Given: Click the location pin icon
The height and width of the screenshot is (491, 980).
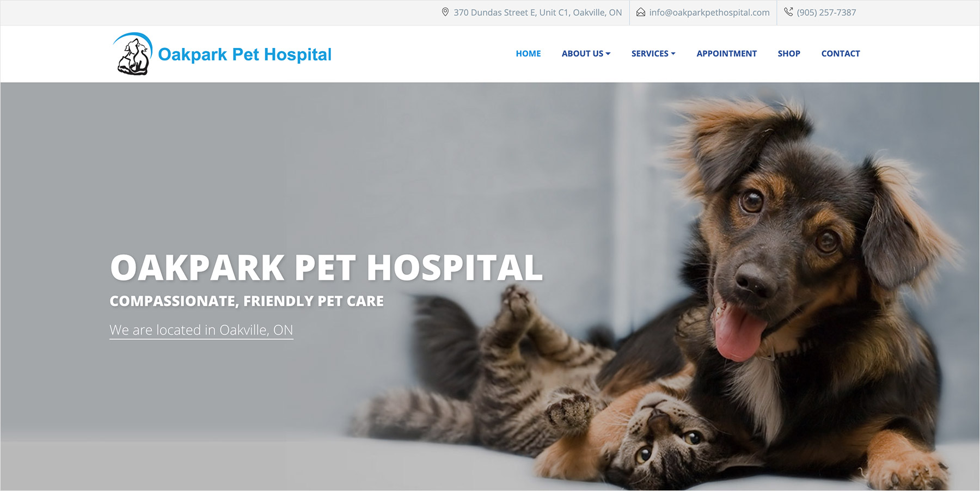Looking at the screenshot, I should 445,12.
